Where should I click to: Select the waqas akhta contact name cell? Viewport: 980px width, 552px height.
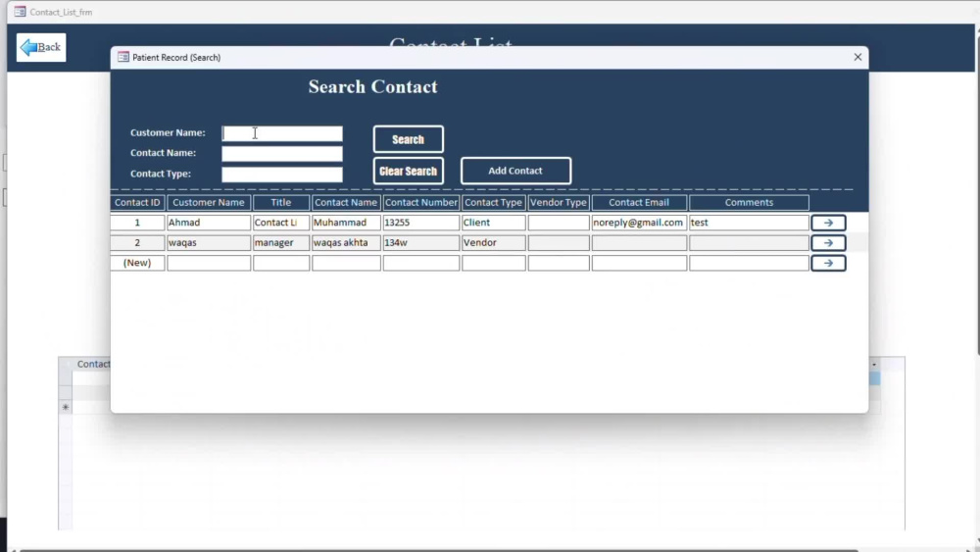(346, 242)
